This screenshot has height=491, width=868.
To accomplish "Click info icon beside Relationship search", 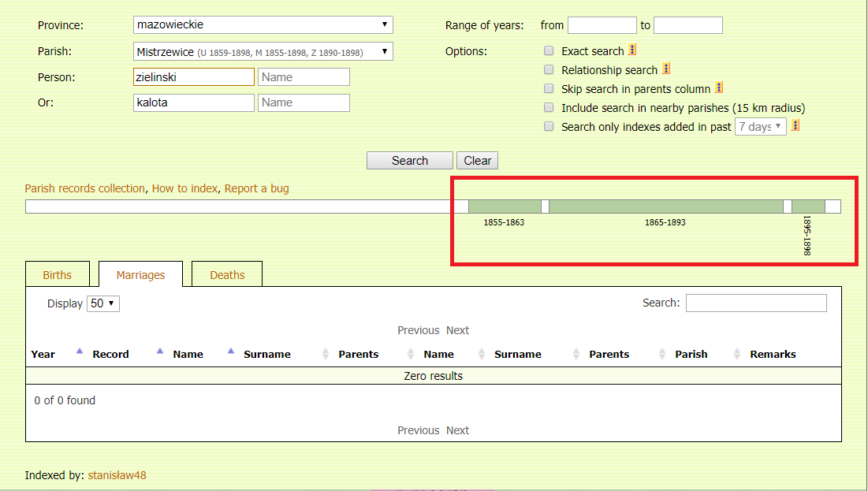I will pos(666,69).
